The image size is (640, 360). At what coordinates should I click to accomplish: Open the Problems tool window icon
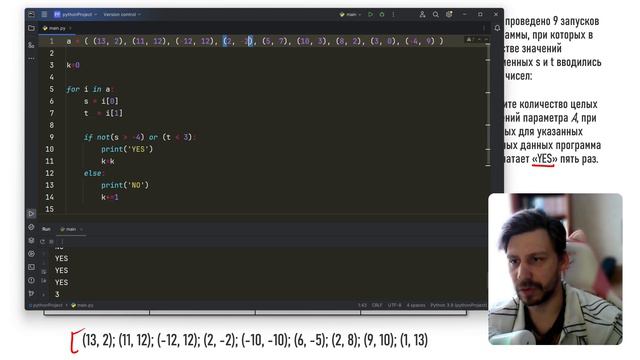[31, 280]
